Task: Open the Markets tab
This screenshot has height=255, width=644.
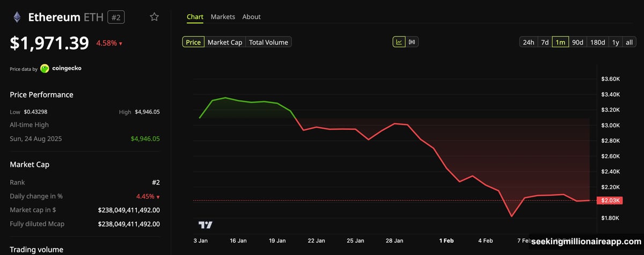Action: pyautogui.click(x=223, y=17)
